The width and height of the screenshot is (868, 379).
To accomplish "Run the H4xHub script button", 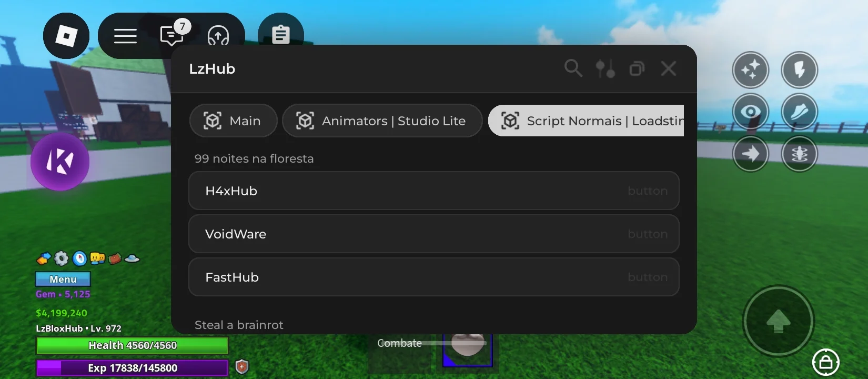I will (x=434, y=191).
